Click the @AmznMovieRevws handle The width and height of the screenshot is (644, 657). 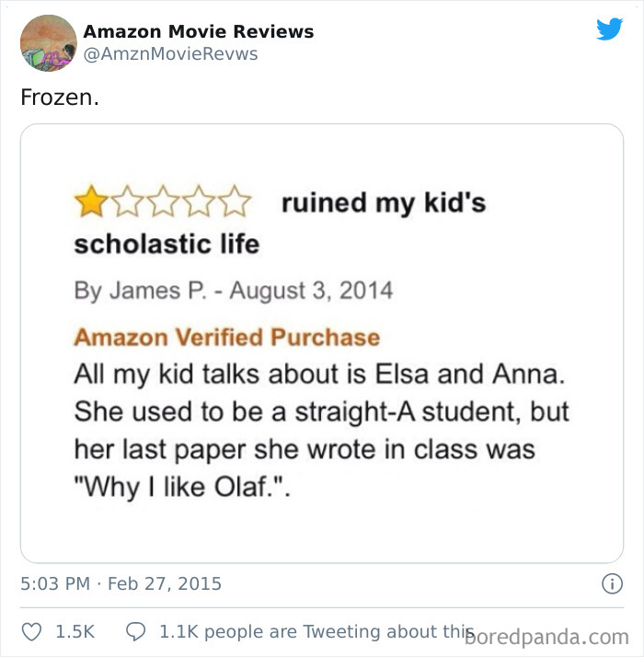170,54
